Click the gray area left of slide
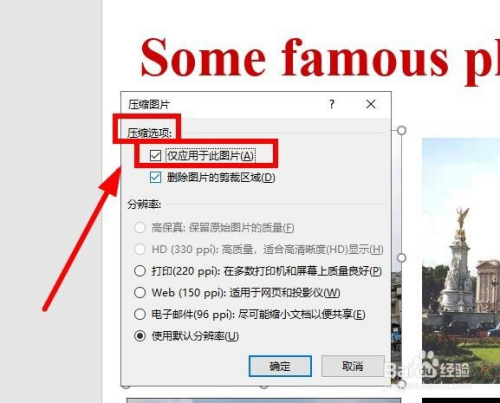Screen dimensions: 500x403 tap(51, 201)
